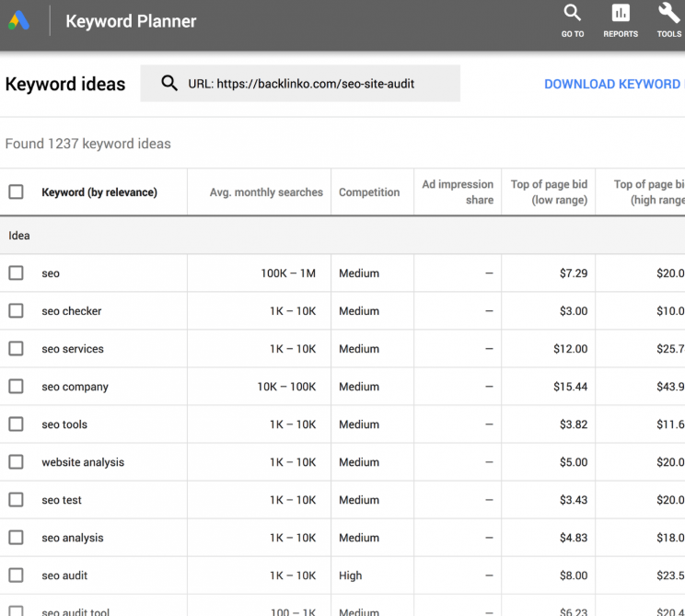Check the box for seo company
The height and width of the screenshot is (616, 685).
17,386
